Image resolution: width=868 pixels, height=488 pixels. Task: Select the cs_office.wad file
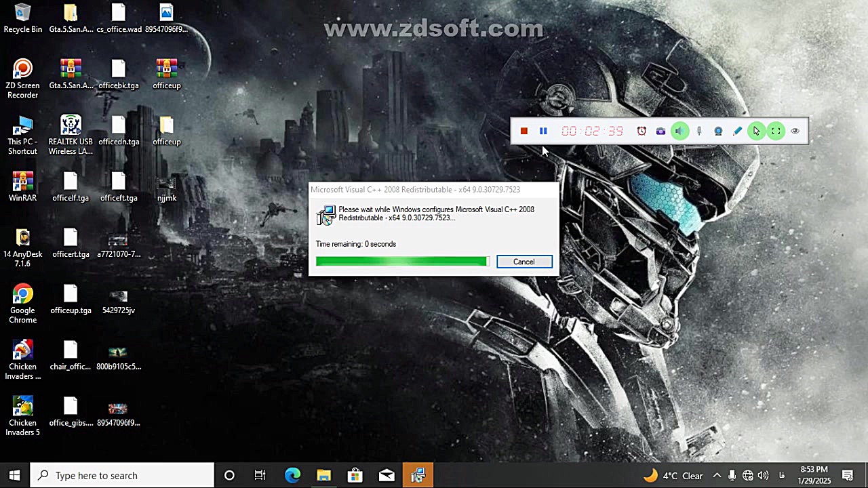coord(119,18)
